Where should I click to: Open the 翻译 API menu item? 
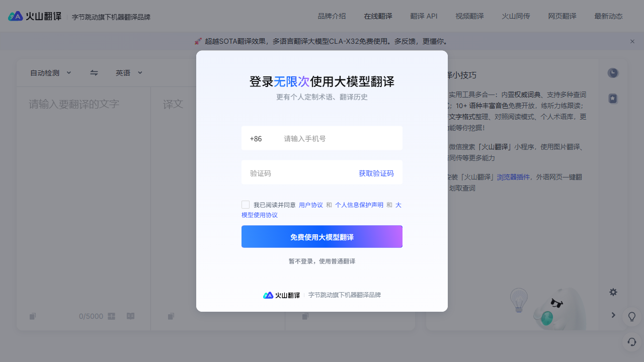[424, 16]
